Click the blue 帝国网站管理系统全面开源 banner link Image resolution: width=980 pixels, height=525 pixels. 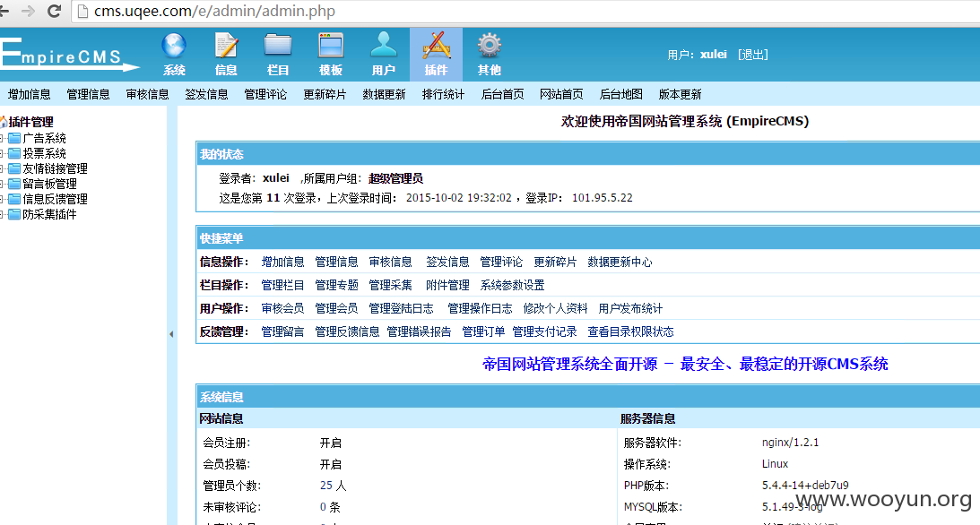(685, 364)
